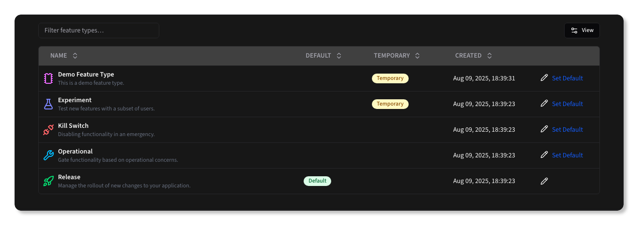
Task: Click the Release rocket icon
Action: [48, 181]
